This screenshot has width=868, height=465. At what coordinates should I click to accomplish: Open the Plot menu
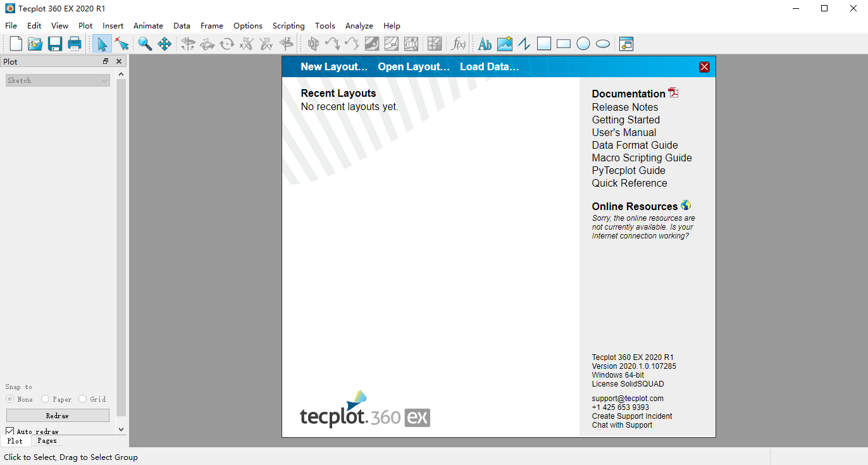coord(85,26)
